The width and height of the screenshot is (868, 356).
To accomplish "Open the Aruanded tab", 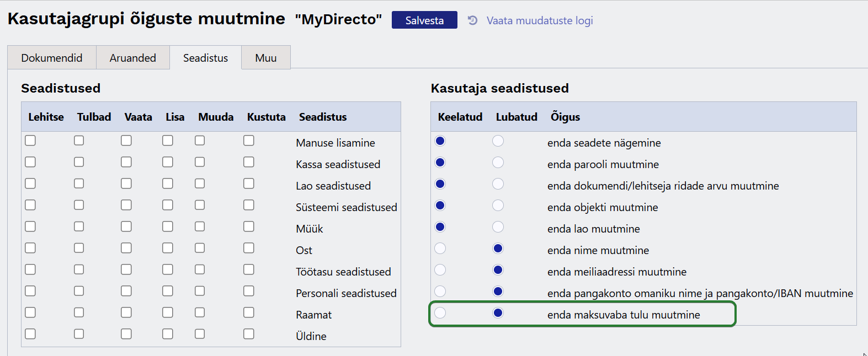I will coord(132,58).
